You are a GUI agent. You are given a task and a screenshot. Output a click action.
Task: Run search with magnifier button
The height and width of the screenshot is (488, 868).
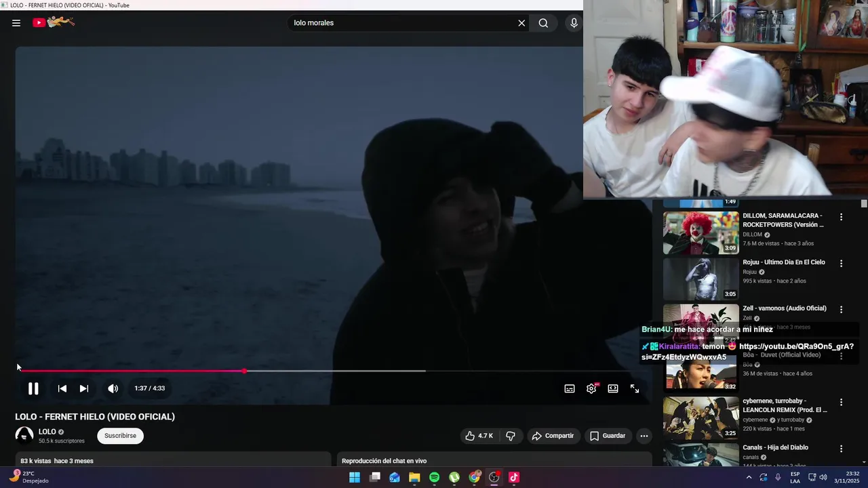coord(543,23)
